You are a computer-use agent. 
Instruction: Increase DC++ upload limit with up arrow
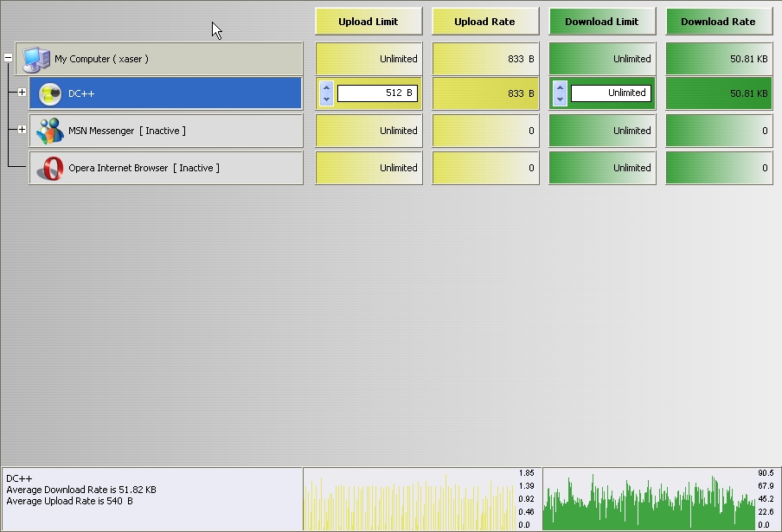(326, 87)
